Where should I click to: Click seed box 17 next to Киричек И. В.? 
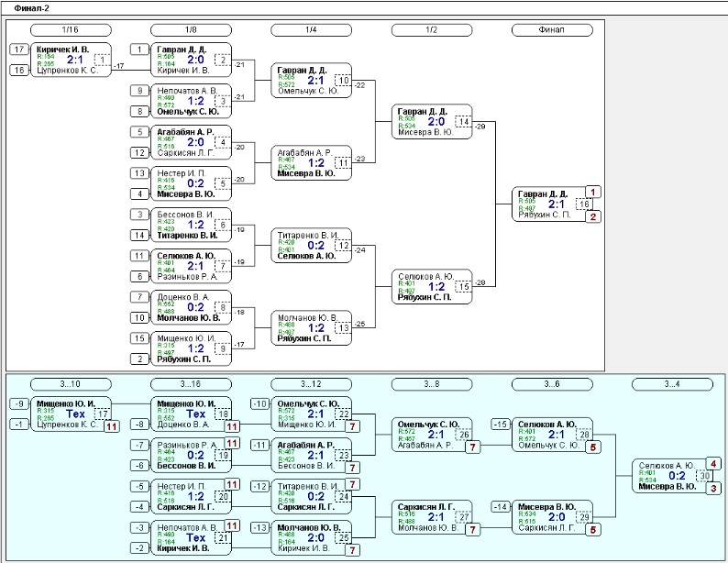tap(19, 50)
